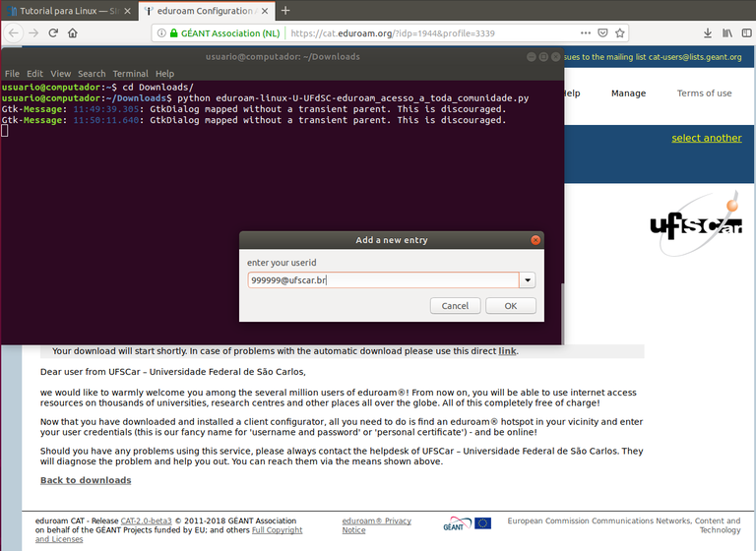756x551 pixels.
Task: Close the Tutorial para Linux tab
Action: [127, 11]
